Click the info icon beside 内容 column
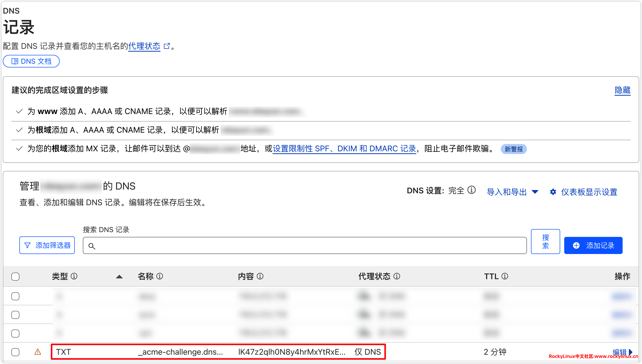The width and height of the screenshot is (642, 364). coord(260,276)
